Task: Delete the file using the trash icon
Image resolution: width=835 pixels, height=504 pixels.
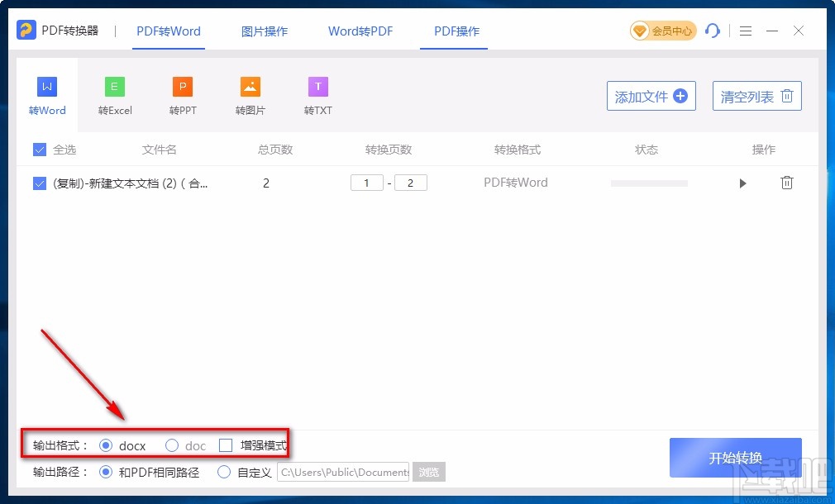Action: (786, 183)
